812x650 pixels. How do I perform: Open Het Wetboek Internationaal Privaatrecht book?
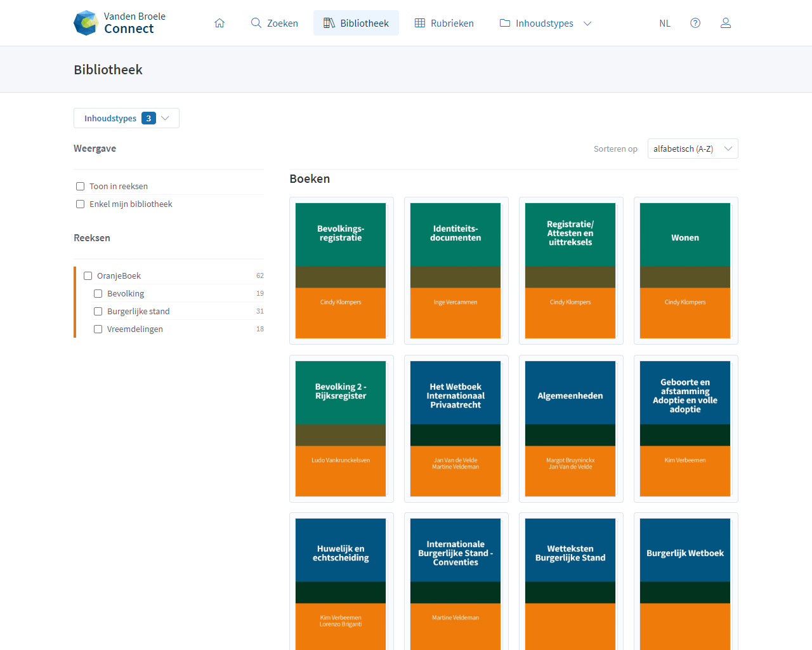(x=456, y=428)
